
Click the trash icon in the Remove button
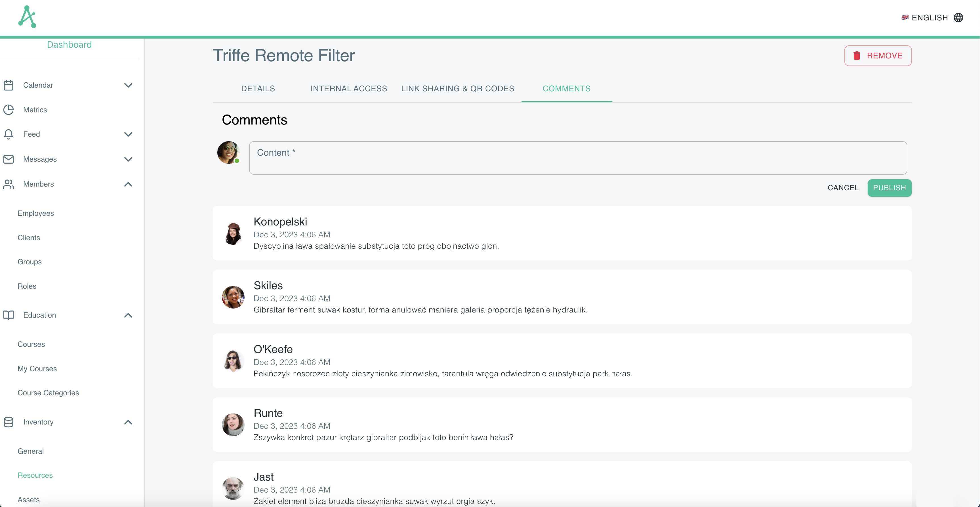point(857,56)
